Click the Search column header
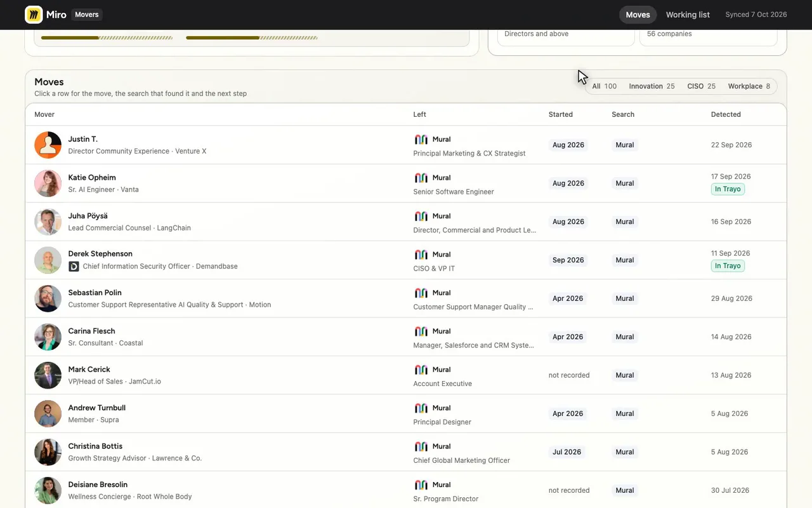Viewport: 812px width, 508px height. point(623,114)
